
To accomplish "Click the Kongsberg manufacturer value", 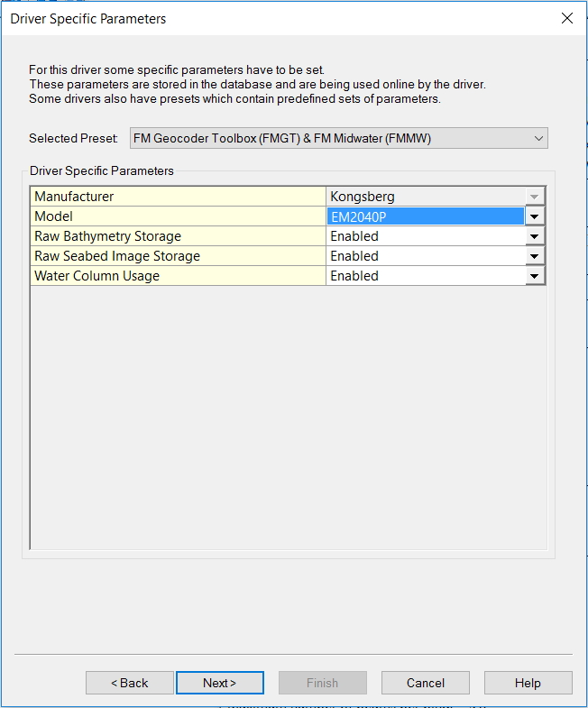I will [x=425, y=197].
